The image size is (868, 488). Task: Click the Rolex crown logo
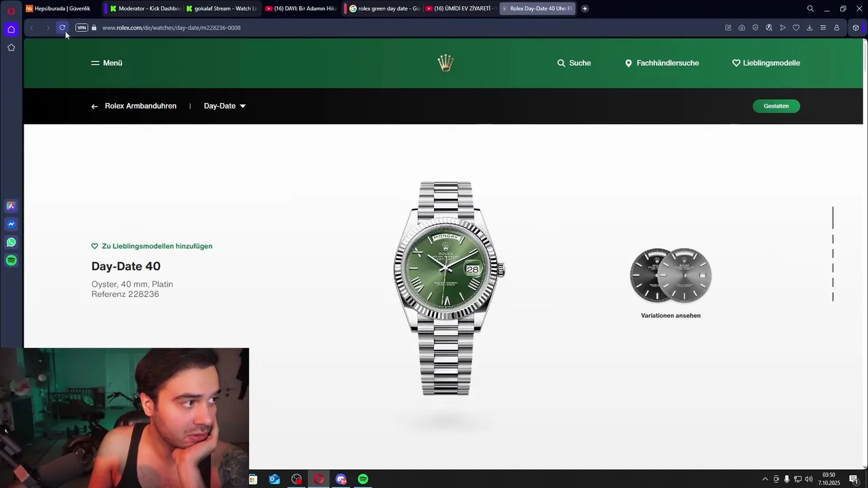click(446, 63)
